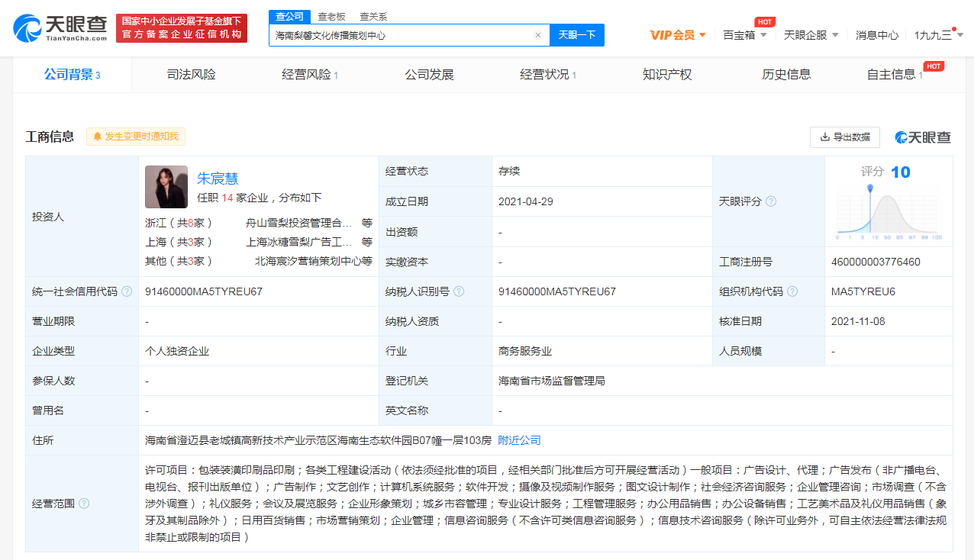The width and height of the screenshot is (974, 560).
Task: Click the 上海（共3家） text
Action: 179,242
